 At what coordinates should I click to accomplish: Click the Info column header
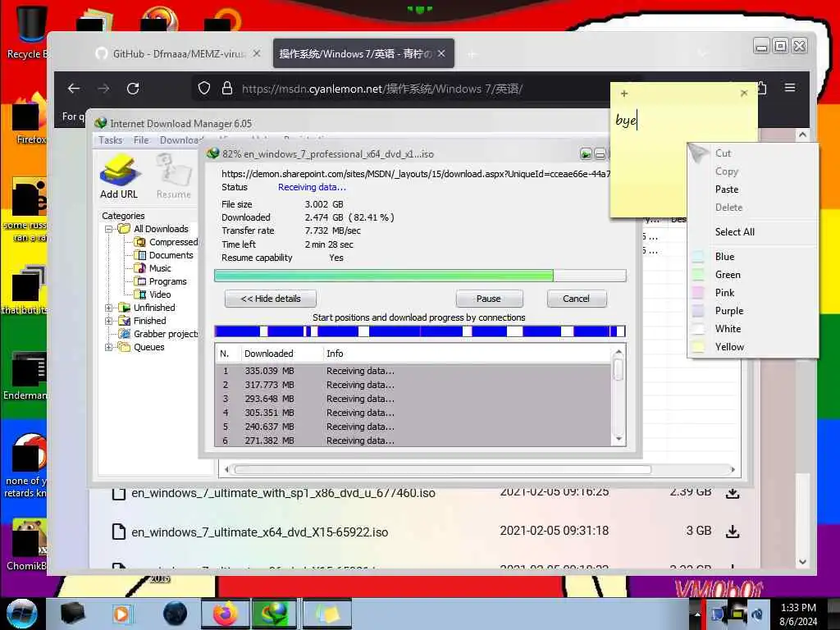click(467, 354)
